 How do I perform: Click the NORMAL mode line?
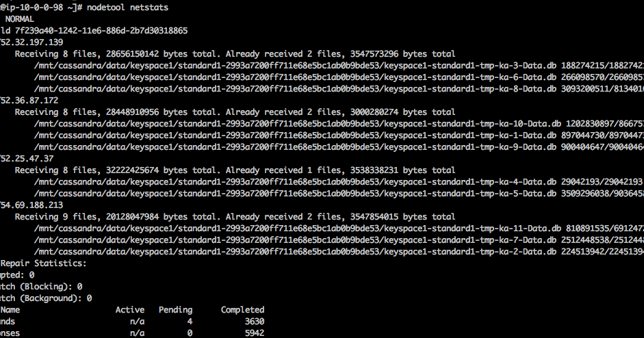tap(19, 19)
